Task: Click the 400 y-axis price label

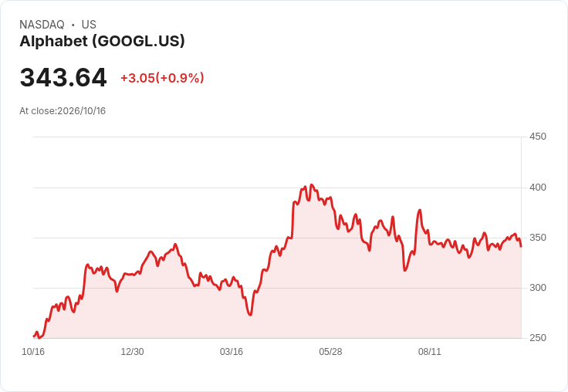Action: click(538, 188)
